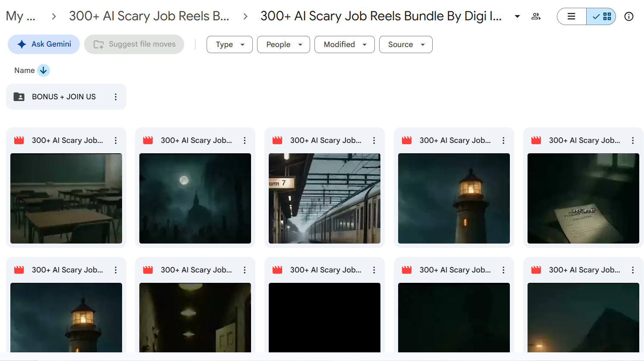The image size is (644, 361).
Task: Open the parent folder breadcrumb '300+ AI Scary Job Reels B...'
Action: 149,16
